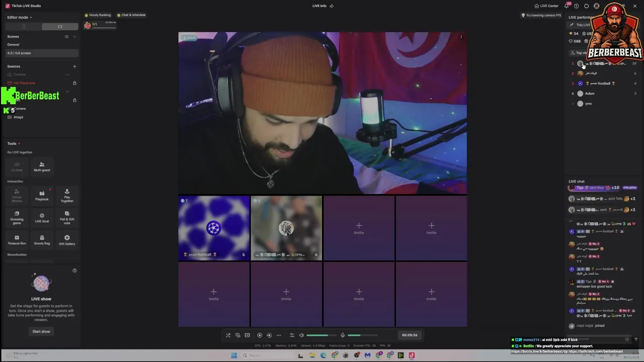The image size is (644, 362).
Task: Click the add-scene layout icon in the control bar
Action: pyautogui.click(x=247, y=335)
